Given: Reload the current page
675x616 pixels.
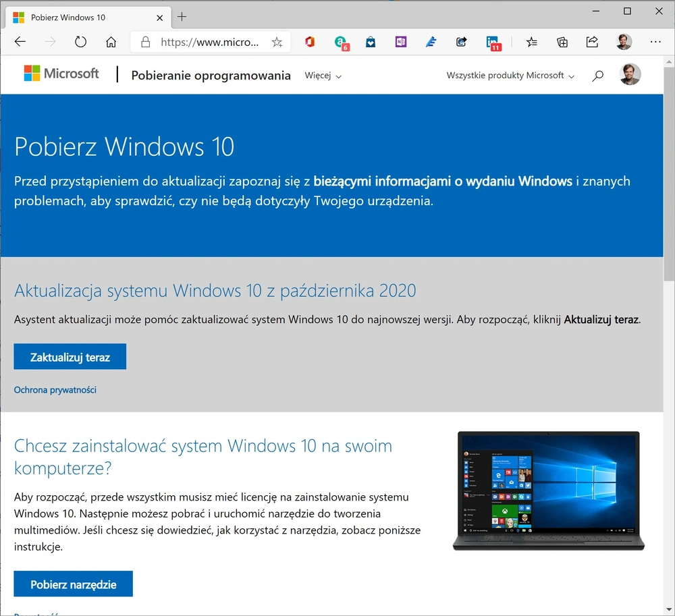Looking at the screenshot, I should 80,42.
